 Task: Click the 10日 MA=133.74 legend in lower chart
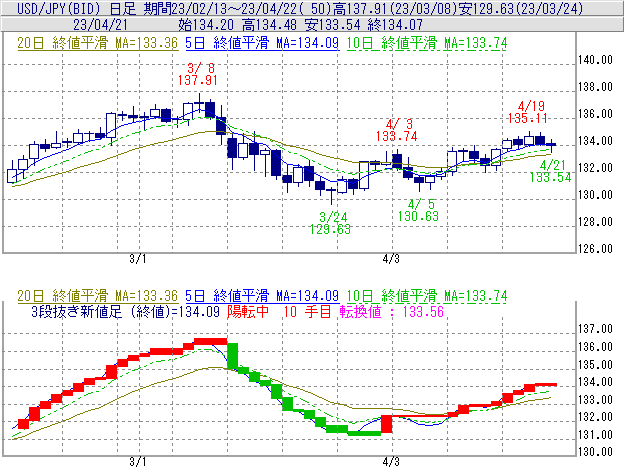(427, 296)
